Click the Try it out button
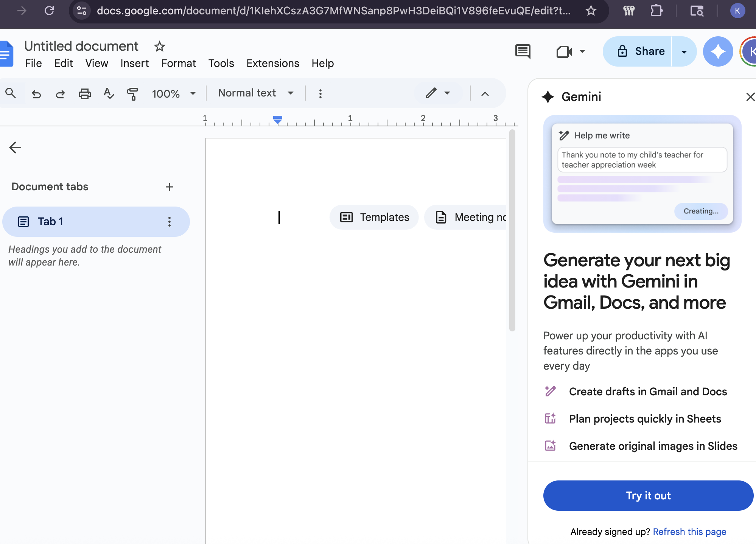Viewport: 756px width, 544px height. [648, 496]
